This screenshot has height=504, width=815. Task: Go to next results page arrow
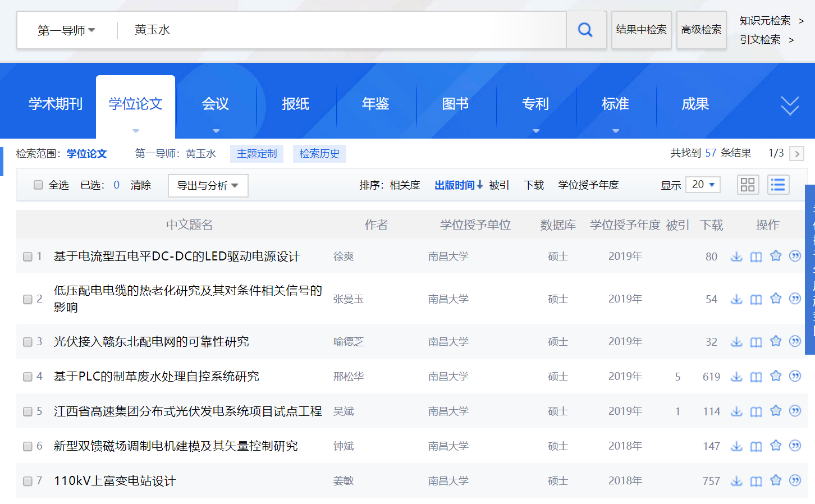pos(796,153)
